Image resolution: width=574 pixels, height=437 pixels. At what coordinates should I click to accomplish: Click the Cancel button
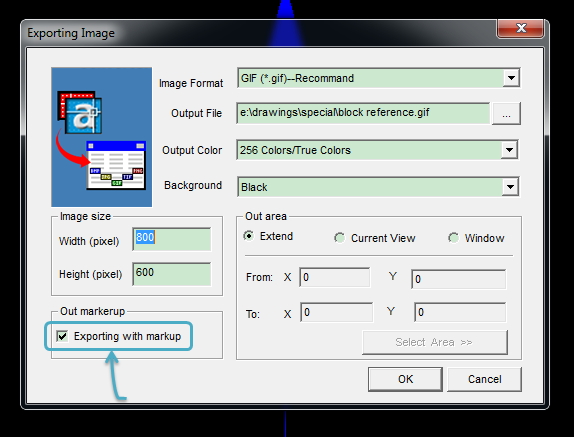[x=484, y=379]
